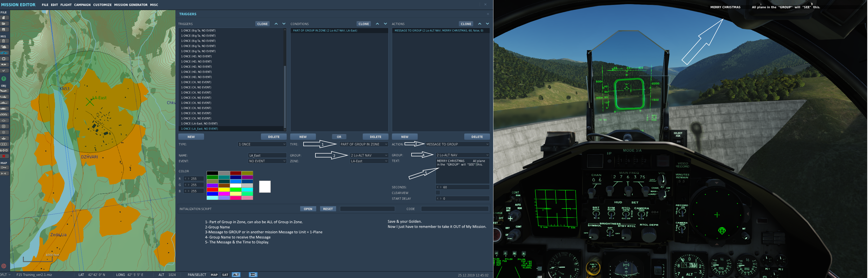This screenshot has width=868, height=278.
Task: Click the three-circles icon in OBJ section
Action: pyautogui.click(x=4, y=144)
